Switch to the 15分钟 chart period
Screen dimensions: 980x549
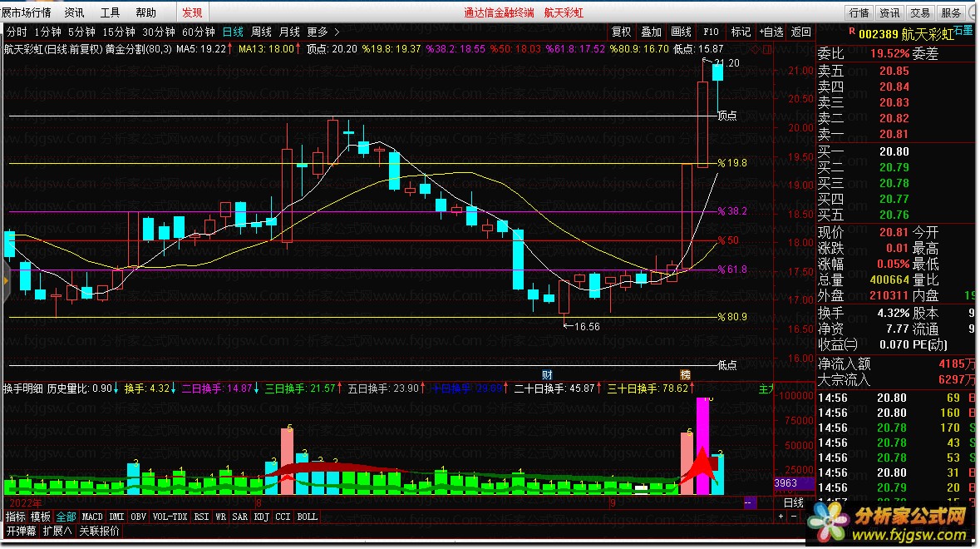(x=119, y=32)
